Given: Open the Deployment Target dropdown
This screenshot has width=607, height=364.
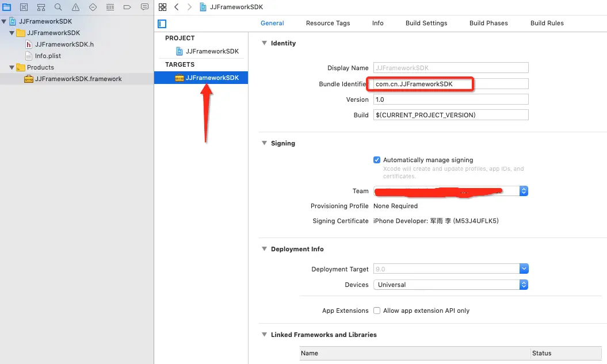Looking at the screenshot, I should (524, 269).
